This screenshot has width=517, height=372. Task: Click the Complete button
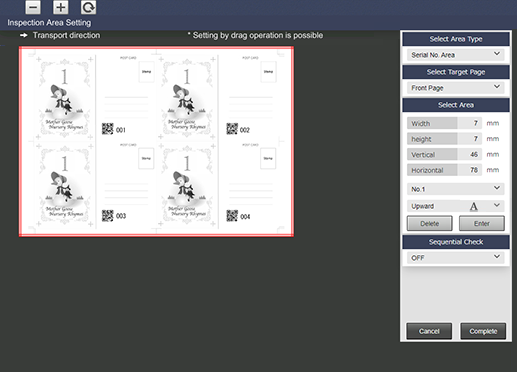(483, 331)
